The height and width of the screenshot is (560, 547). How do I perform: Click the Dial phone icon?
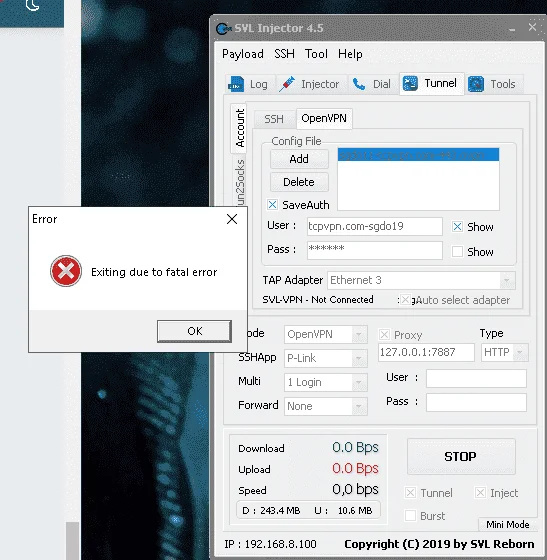point(358,84)
